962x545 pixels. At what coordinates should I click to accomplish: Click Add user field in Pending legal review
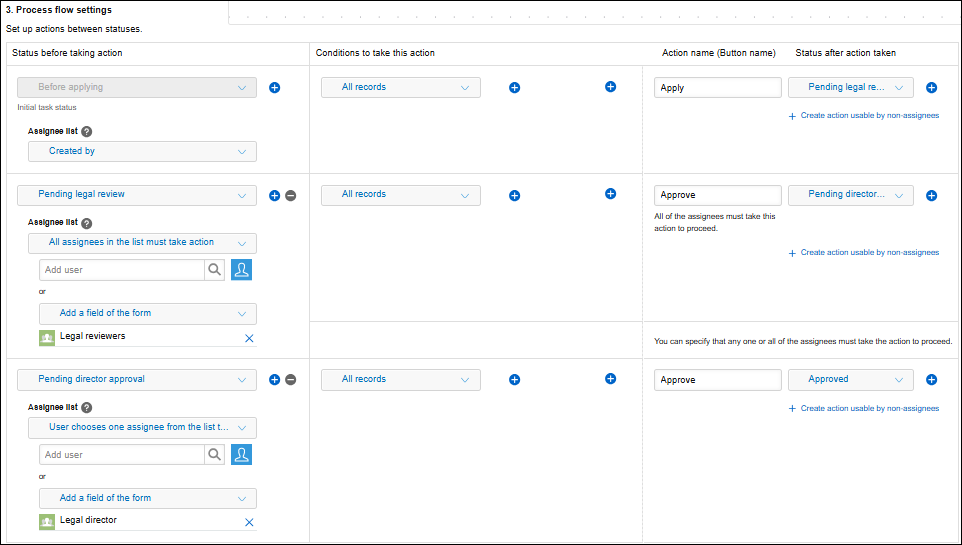(x=122, y=270)
